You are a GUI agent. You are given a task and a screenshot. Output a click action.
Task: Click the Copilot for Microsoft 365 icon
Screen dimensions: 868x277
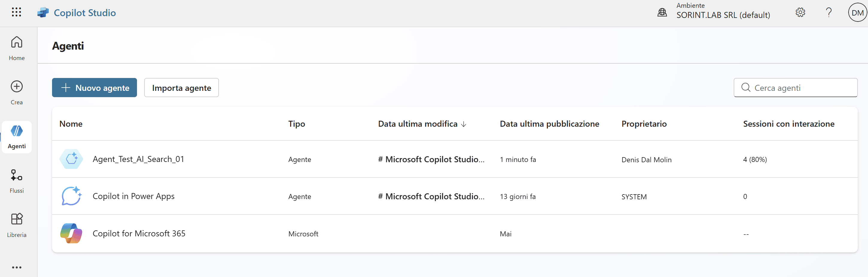[71, 233]
